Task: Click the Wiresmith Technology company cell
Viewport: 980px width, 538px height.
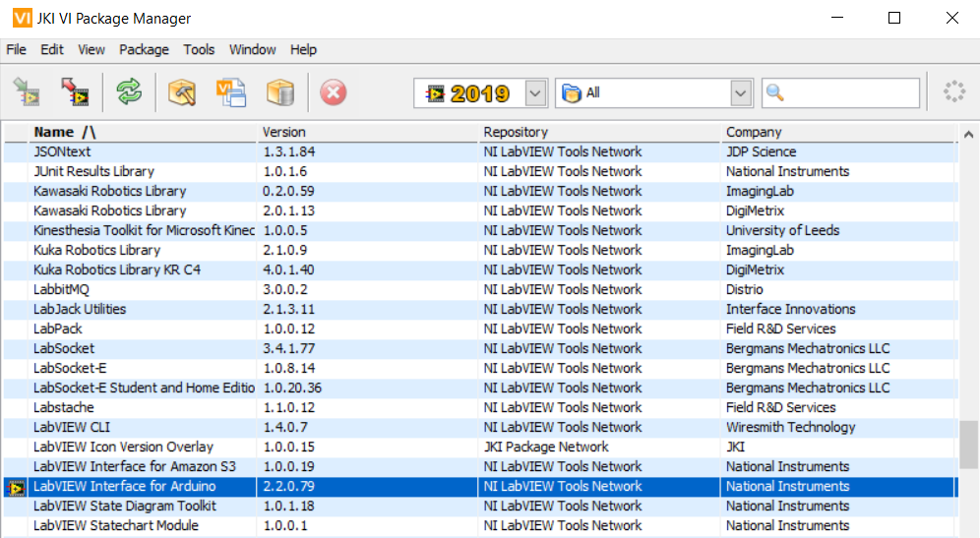Action: point(838,428)
